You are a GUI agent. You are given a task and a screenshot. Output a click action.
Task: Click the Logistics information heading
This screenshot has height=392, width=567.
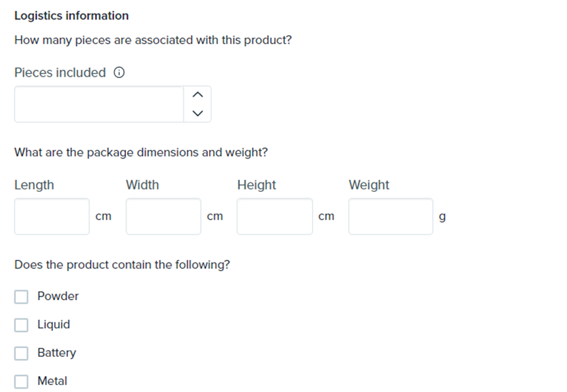click(x=71, y=16)
